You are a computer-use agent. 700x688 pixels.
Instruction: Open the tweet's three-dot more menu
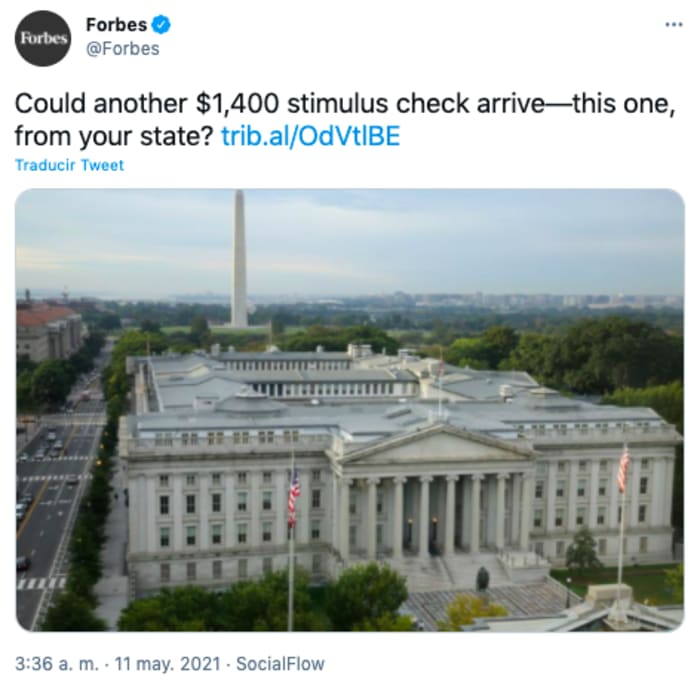click(x=674, y=25)
